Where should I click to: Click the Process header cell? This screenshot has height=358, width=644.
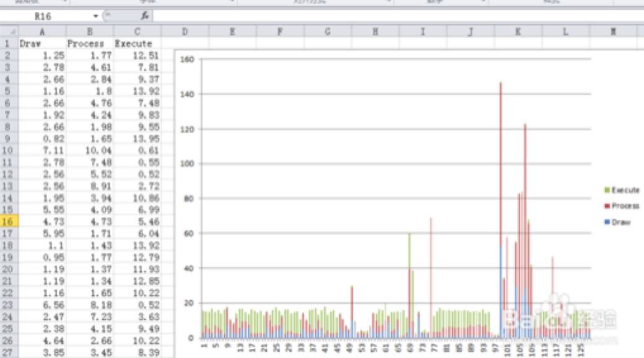pyautogui.click(x=89, y=43)
